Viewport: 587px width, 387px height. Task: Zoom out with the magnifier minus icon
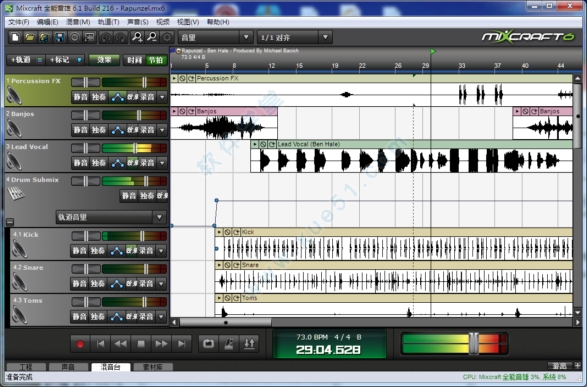point(152,37)
